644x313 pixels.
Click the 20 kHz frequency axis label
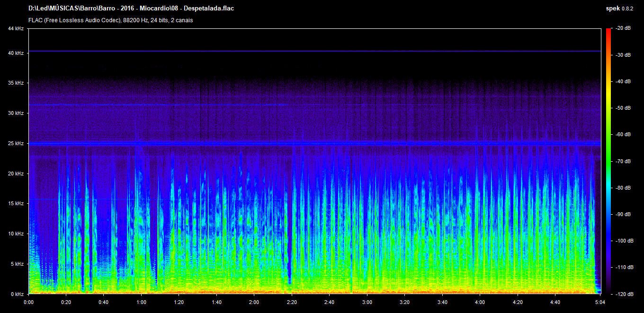(16, 174)
